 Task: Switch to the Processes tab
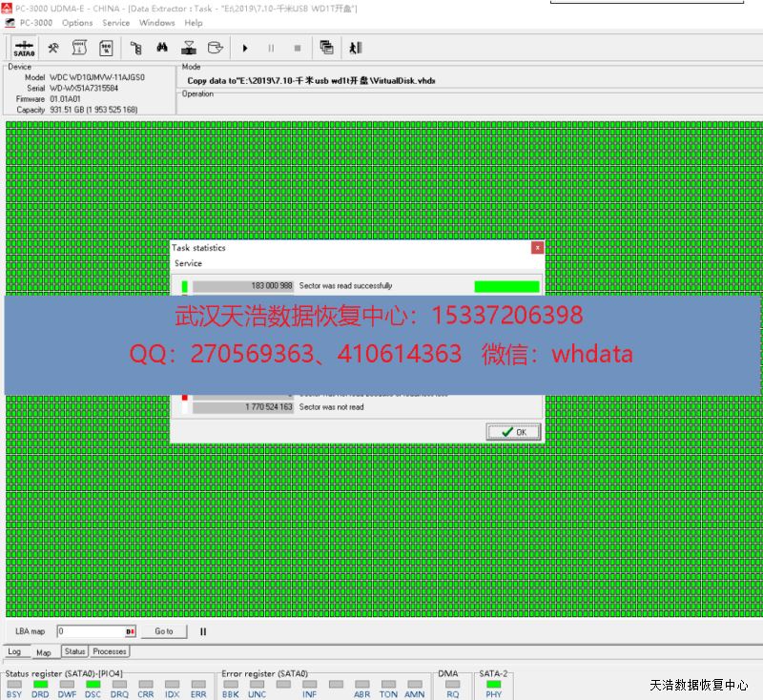pyautogui.click(x=110, y=651)
